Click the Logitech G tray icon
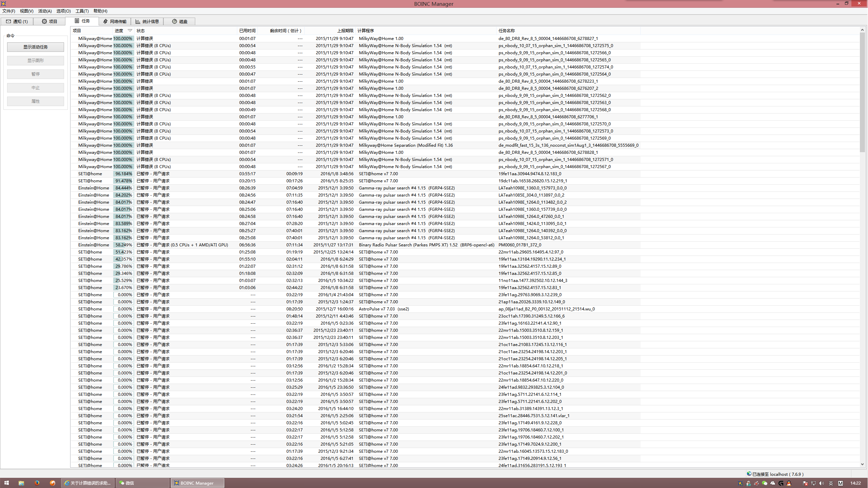 coord(781,483)
